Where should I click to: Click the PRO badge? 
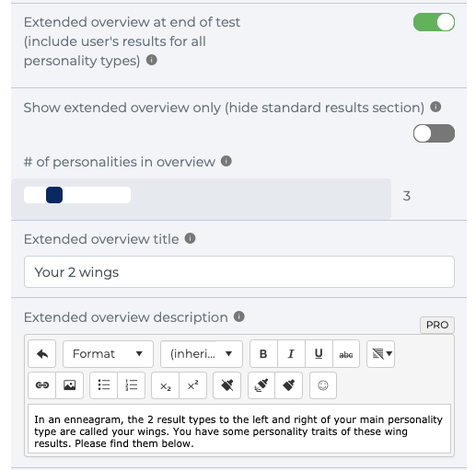(437, 325)
